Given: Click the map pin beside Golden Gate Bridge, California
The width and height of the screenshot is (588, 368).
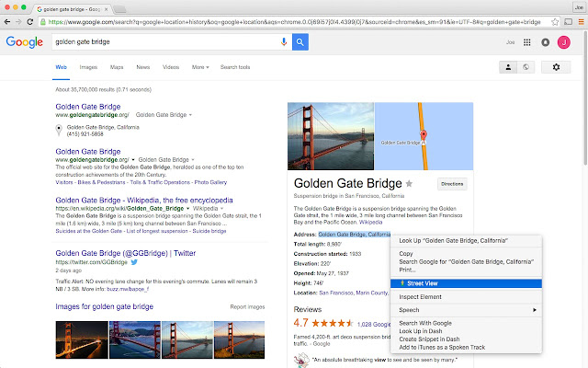Looking at the screenshot, I should 59,130.
